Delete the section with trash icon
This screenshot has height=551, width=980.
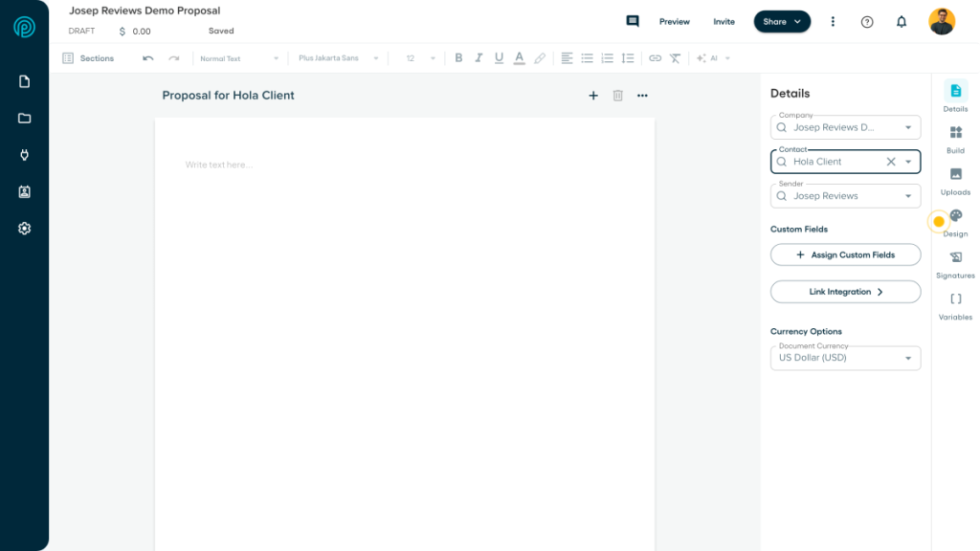[617, 96]
